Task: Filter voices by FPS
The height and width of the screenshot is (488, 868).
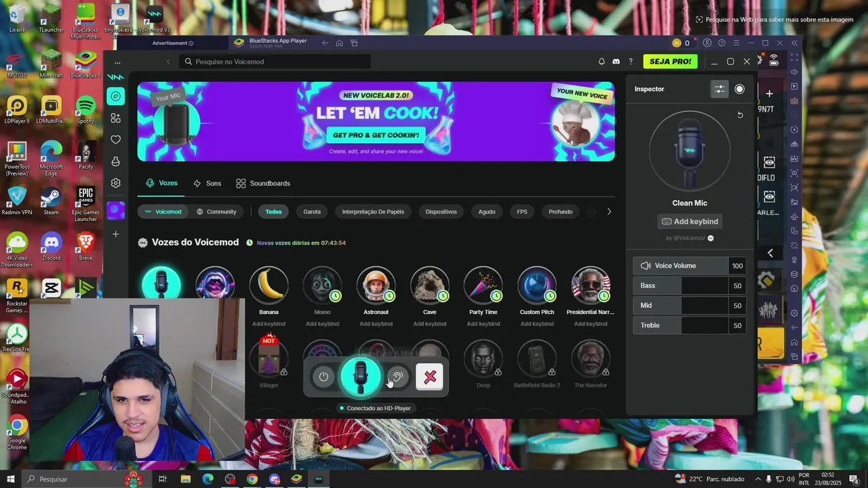Action: pyautogui.click(x=522, y=211)
